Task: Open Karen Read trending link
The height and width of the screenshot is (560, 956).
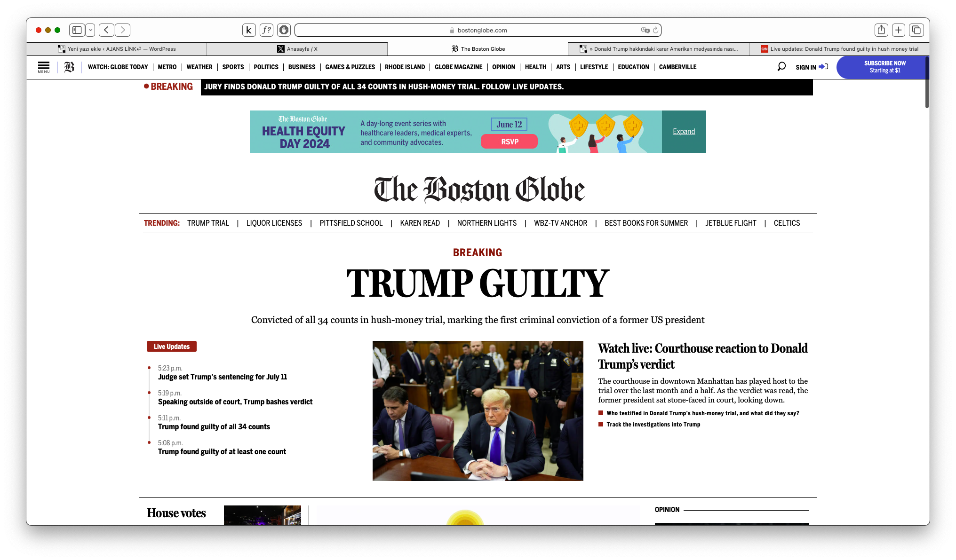Action: 420,223
